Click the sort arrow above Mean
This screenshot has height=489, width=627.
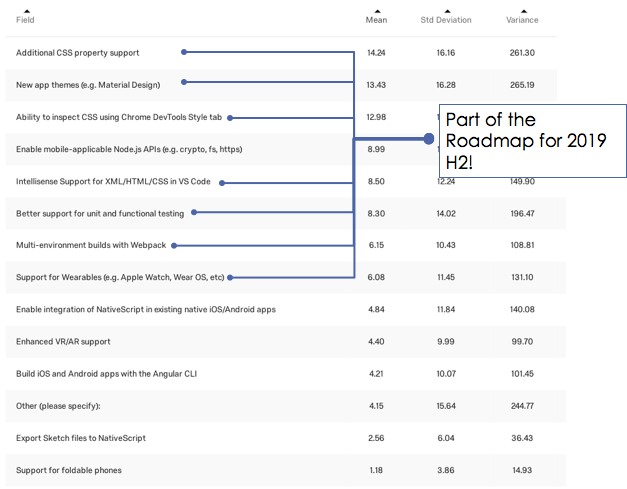(376, 11)
